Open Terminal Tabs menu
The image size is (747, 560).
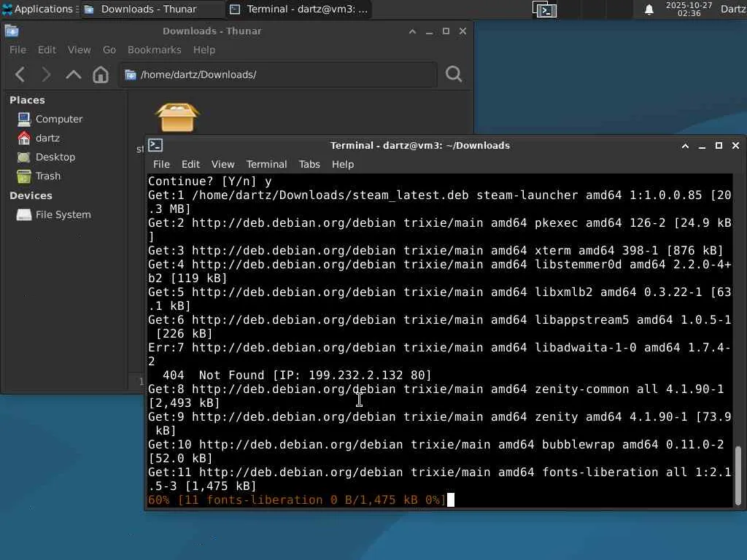pyautogui.click(x=309, y=164)
